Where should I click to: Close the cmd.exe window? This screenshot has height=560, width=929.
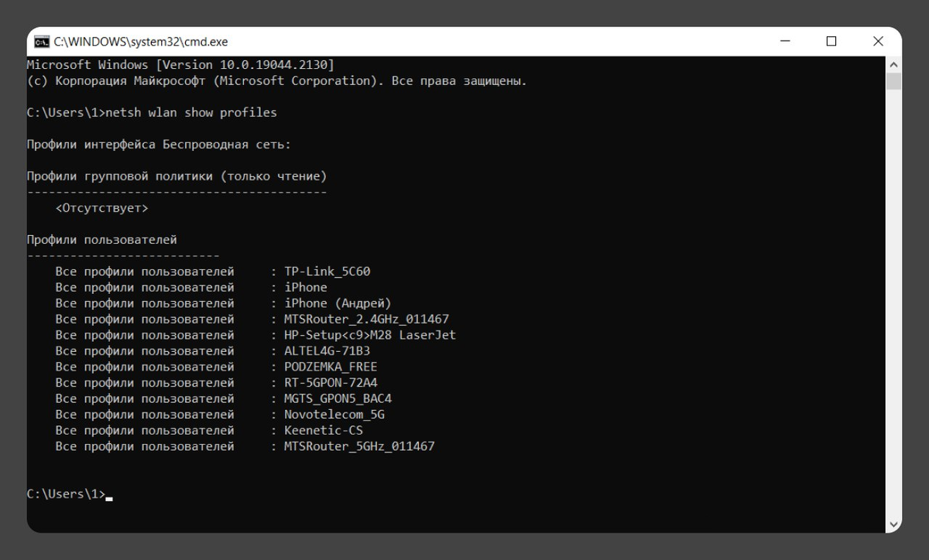coord(878,42)
